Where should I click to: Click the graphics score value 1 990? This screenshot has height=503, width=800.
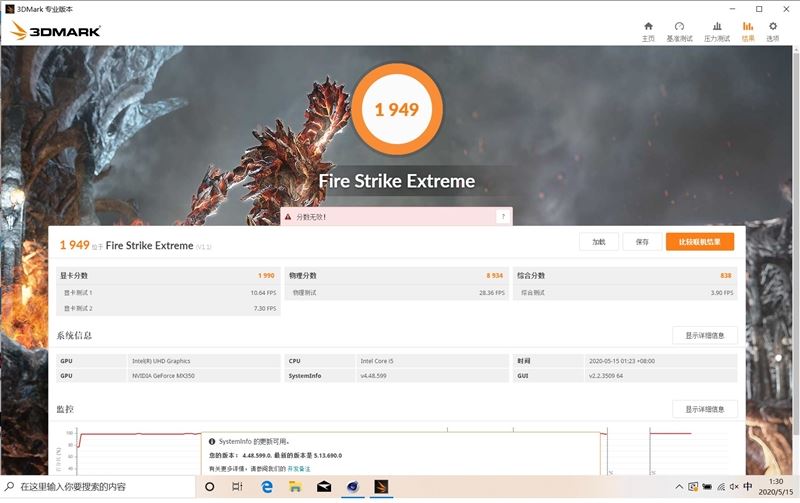click(x=266, y=275)
